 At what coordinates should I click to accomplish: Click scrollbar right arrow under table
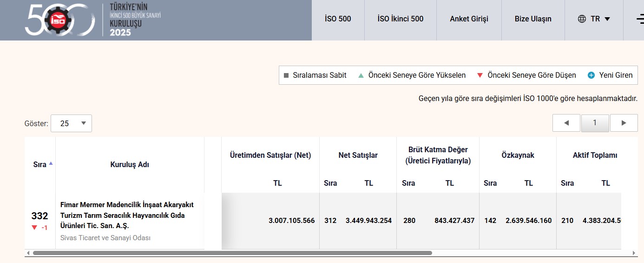tap(635, 253)
